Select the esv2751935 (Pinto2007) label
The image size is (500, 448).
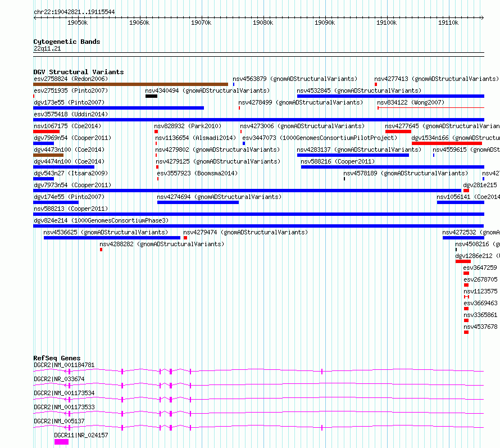[x=71, y=90]
